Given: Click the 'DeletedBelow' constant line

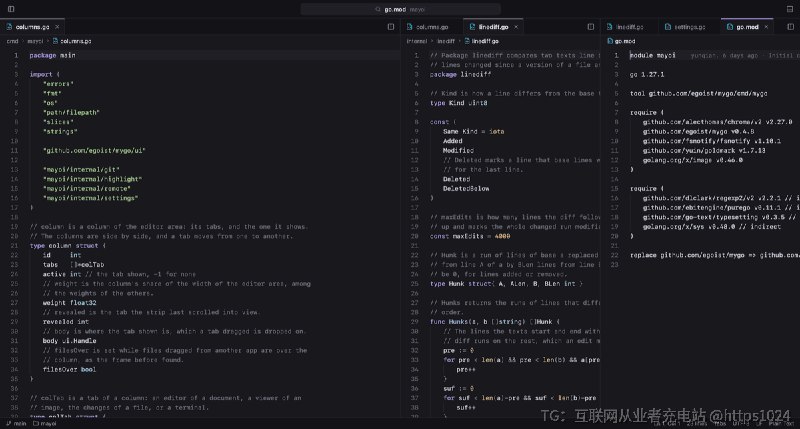Looking at the screenshot, I should (x=466, y=189).
